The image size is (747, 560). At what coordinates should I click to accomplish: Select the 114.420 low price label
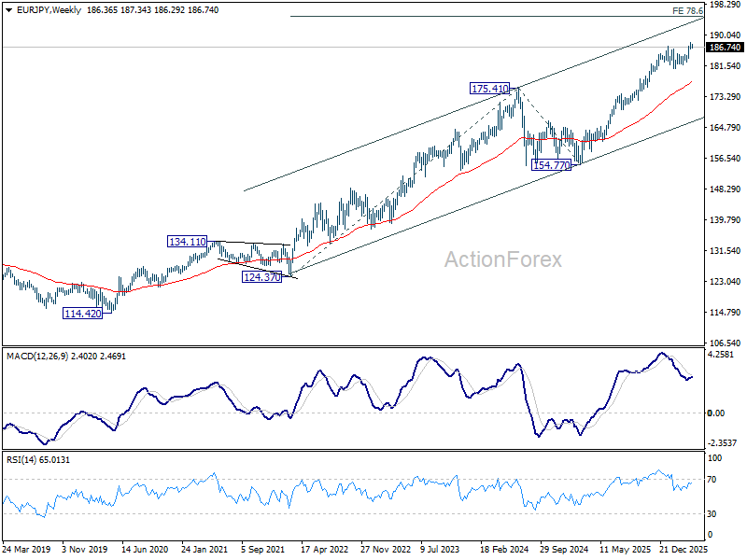point(82,314)
